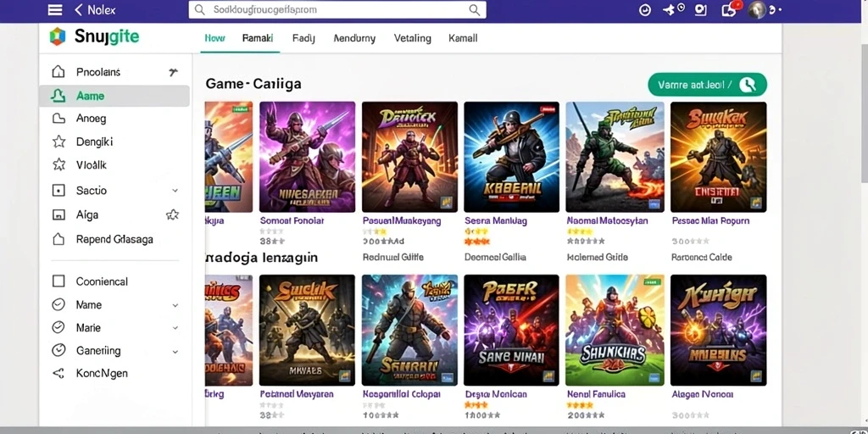Click the Pasac Mial Roqurn title link
Screen dimensions: 868x434
click(711, 220)
